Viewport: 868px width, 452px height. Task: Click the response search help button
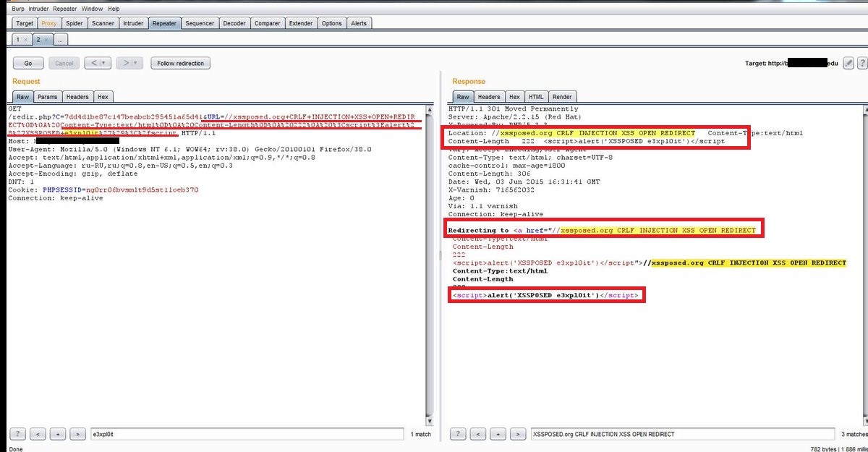click(x=459, y=434)
